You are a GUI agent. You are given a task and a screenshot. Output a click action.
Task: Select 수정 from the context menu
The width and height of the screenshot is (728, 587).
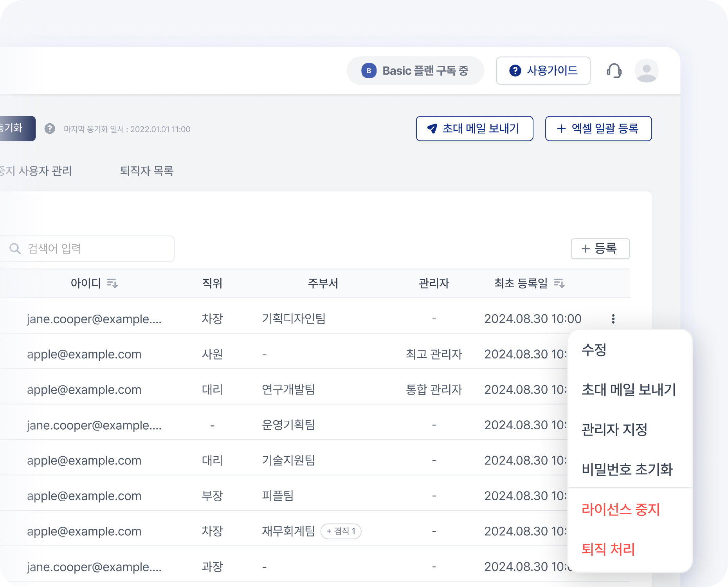coord(594,349)
